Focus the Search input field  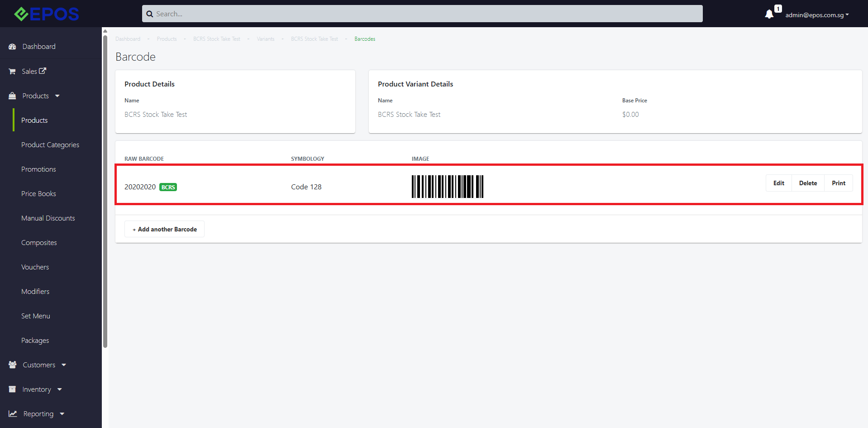[x=422, y=14]
